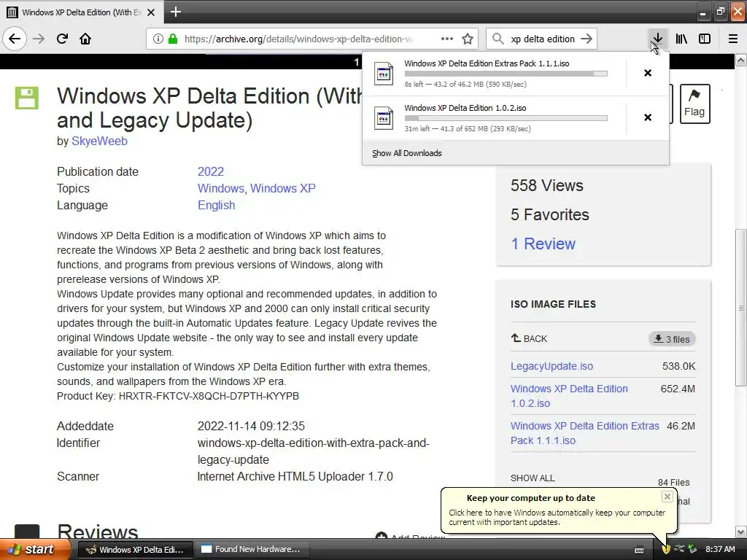
Task: Open page actions three-dot menu
Action: tap(447, 39)
